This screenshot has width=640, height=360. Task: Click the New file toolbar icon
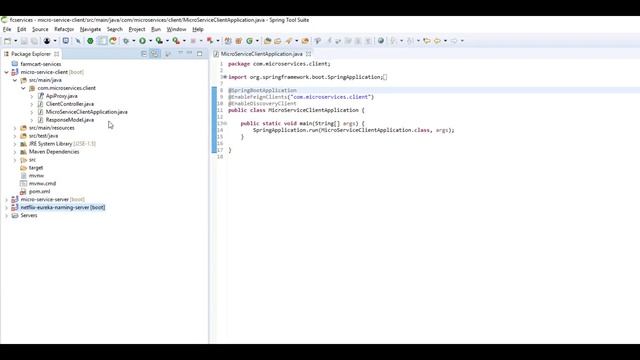pyautogui.click(x=7, y=41)
